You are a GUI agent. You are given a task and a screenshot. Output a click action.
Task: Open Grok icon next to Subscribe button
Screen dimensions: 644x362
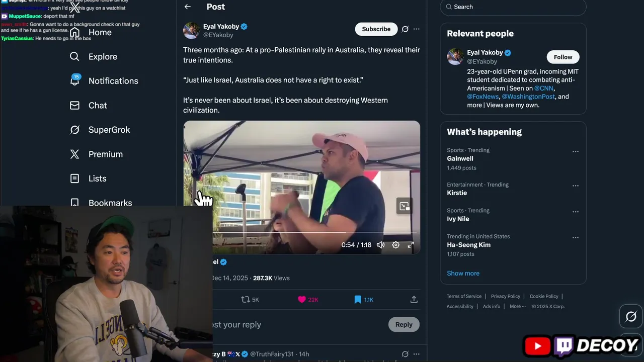tap(405, 29)
